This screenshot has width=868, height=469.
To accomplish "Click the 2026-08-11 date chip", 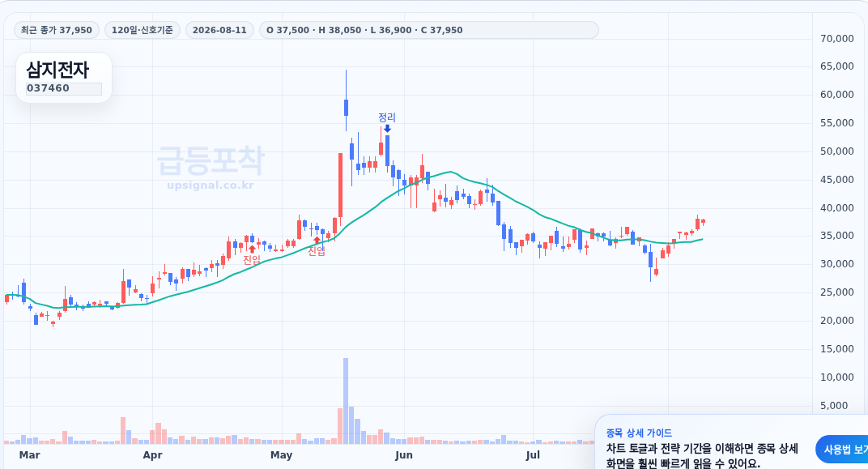I will (219, 30).
